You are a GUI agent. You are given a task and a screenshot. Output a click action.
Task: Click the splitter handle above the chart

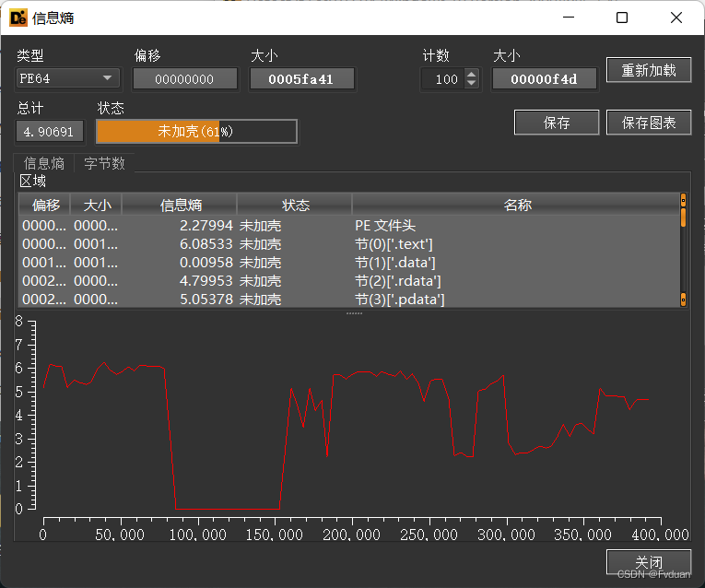coord(354,312)
